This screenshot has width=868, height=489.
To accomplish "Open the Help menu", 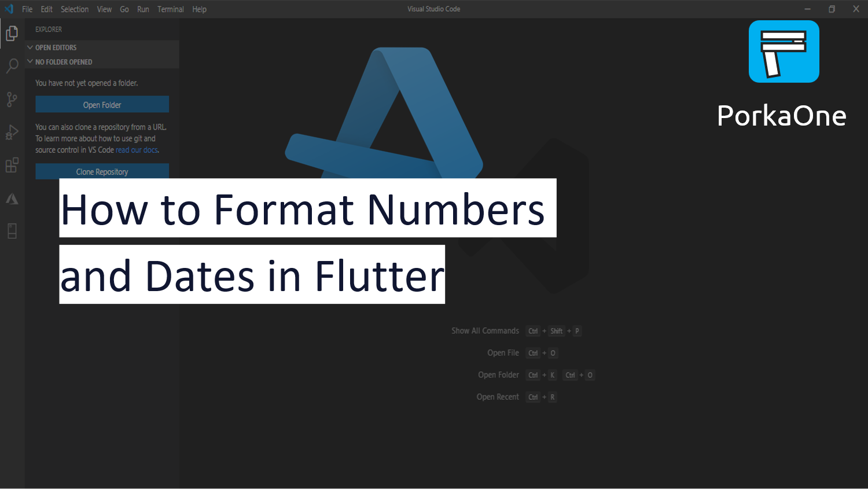I will click(200, 9).
